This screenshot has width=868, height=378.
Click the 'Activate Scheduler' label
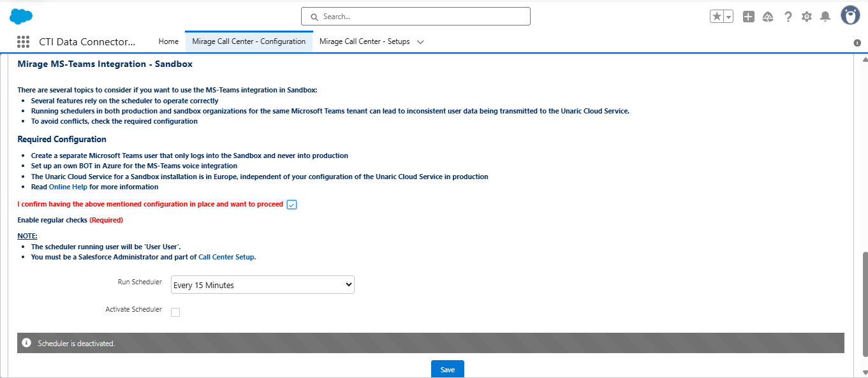click(133, 309)
